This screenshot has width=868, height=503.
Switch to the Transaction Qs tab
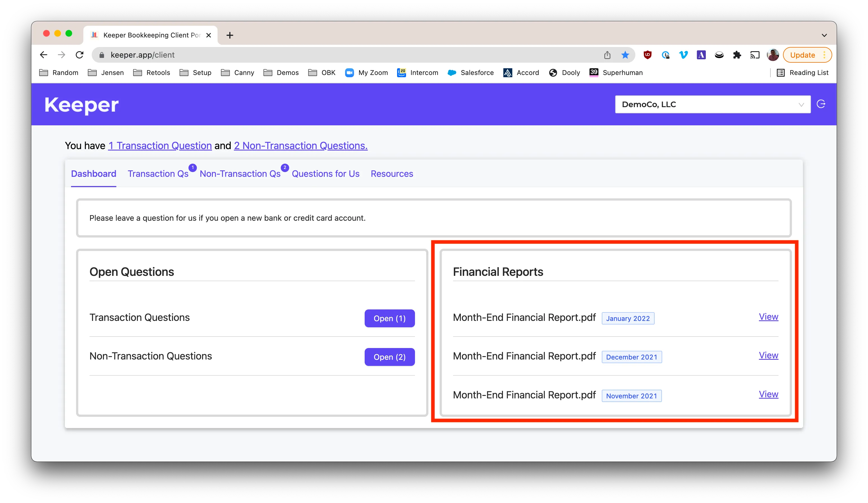tap(158, 174)
